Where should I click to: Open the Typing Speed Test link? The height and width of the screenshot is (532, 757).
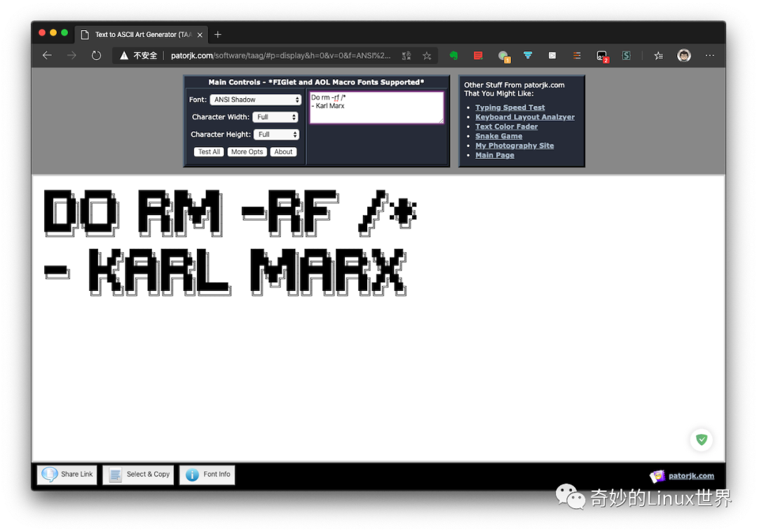tap(510, 108)
